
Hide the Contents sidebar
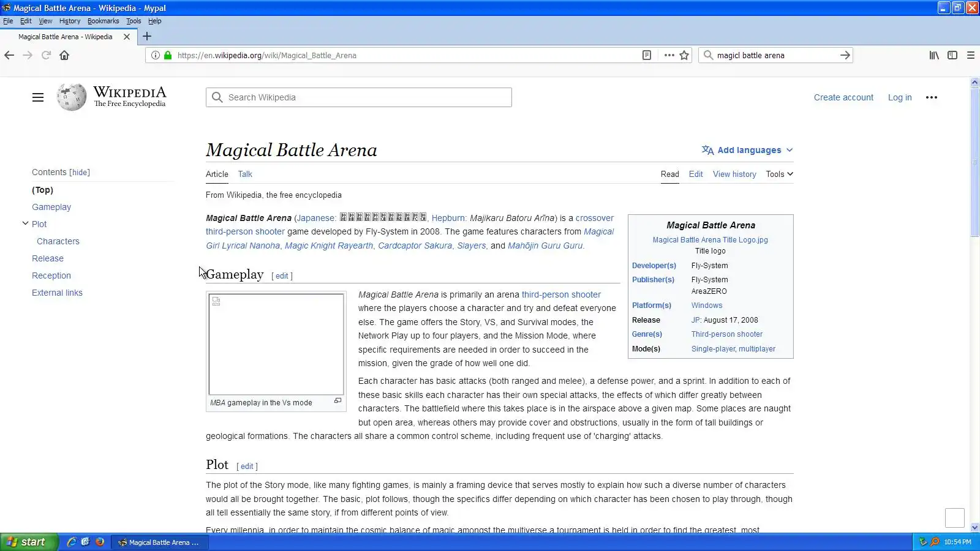[x=80, y=173]
